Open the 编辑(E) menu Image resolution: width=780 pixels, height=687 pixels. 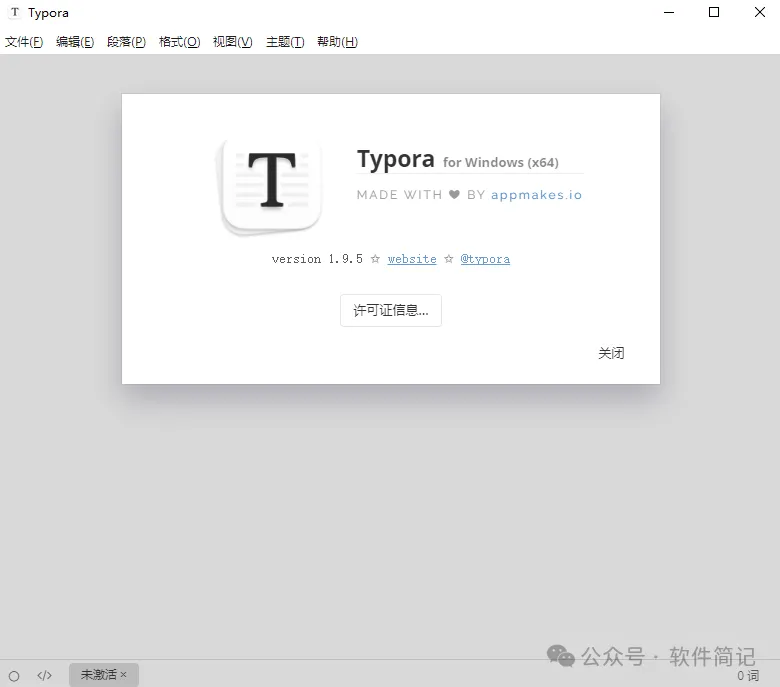[75, 42]
